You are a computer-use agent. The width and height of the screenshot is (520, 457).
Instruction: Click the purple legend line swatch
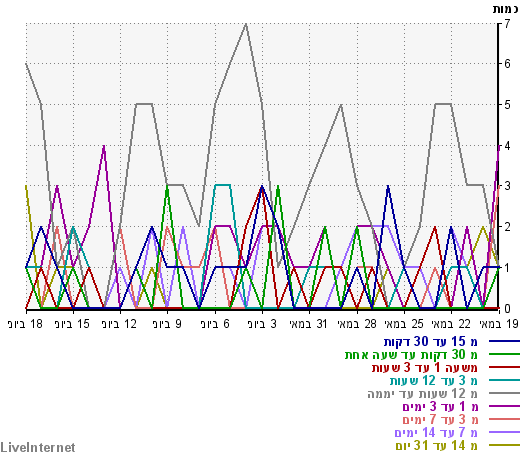point(504,406)
